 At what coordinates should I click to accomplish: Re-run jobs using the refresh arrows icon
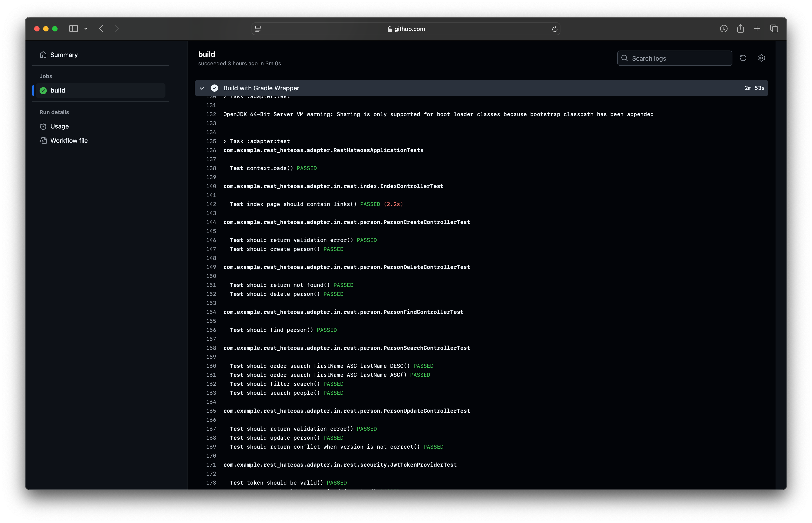tap(743, 58)
